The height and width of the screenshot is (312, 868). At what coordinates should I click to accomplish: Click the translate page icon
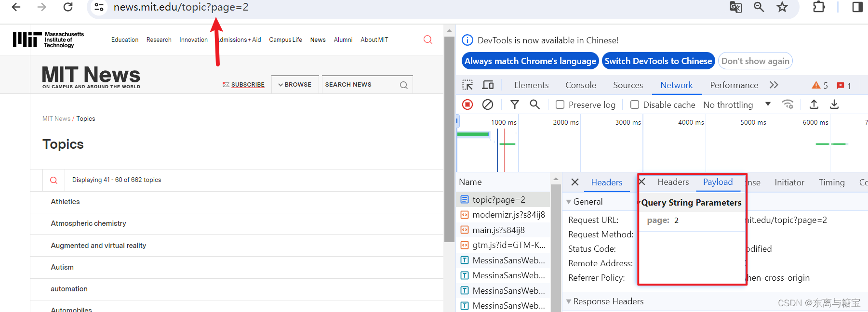tap(736, 7)
